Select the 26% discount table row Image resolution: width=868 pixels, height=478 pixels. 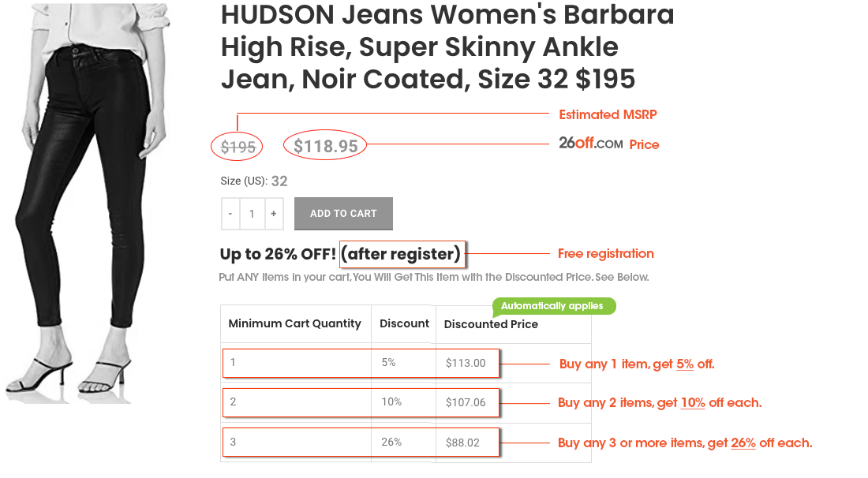click(361, 443)
